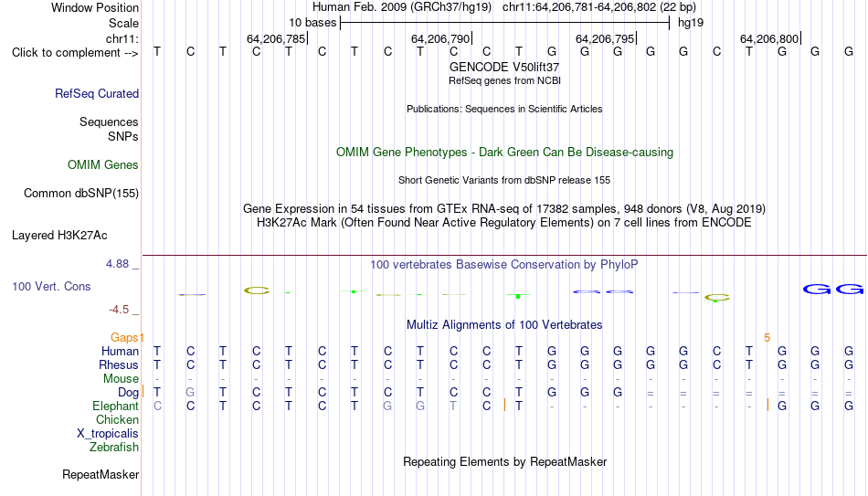Click the SNPs track label
The width and height of the screenshot is (868, 496).
[123, 136]
